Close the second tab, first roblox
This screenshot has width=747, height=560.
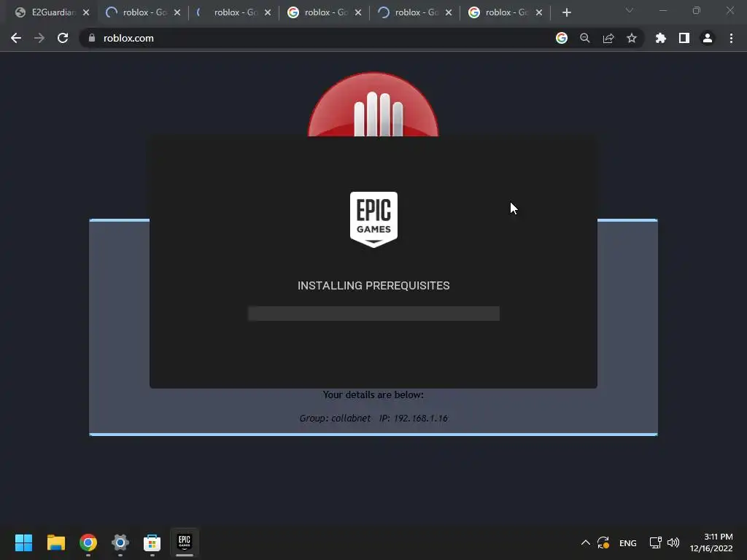[x=177, y=12]
